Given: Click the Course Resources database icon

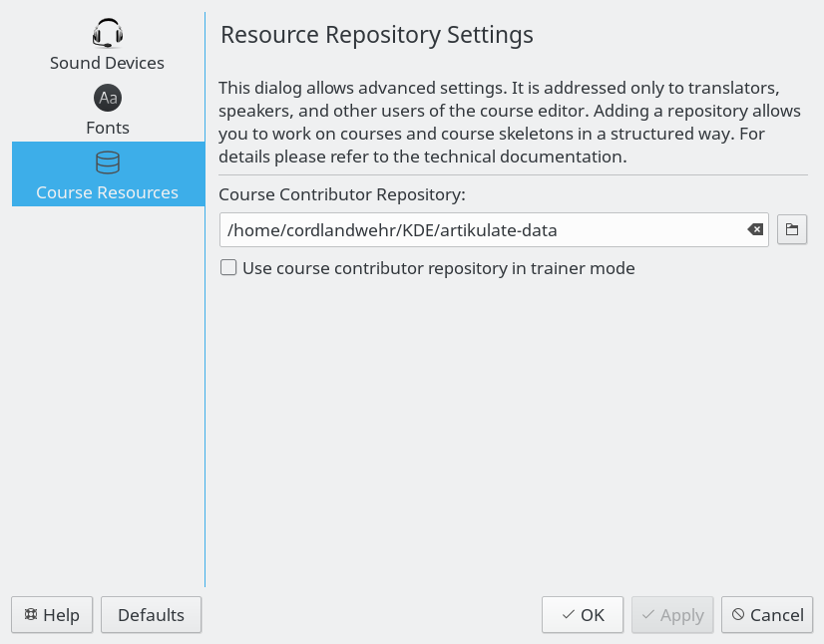Looking at the screenshot, I should click(108, 162).
